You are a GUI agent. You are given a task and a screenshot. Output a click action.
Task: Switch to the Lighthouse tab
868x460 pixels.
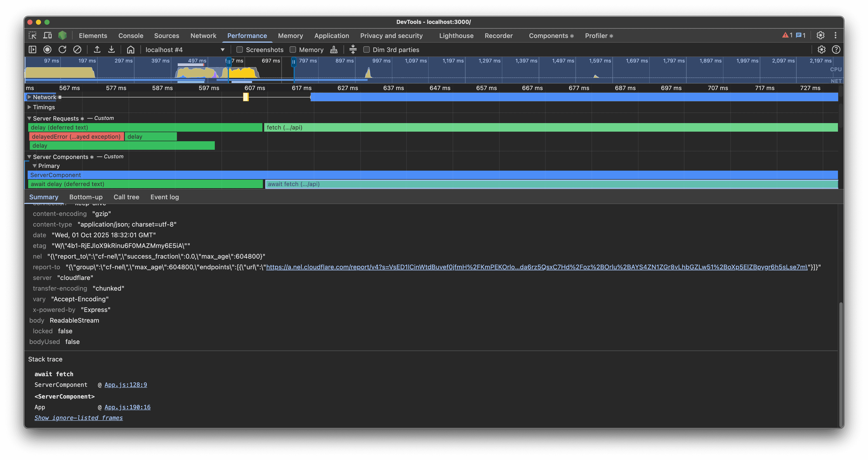[456, 36]
